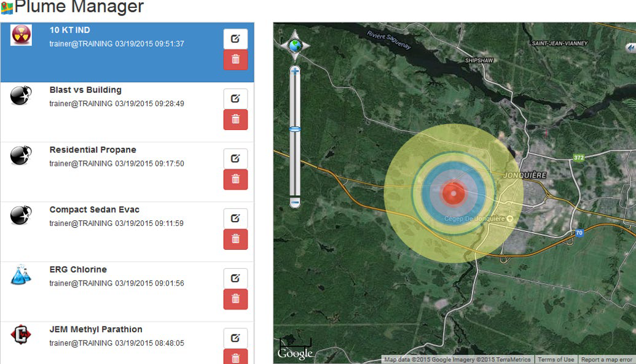This screenshot has height=364, width=636.
Task: Select the Blast vs Building entry title
Action: point(85,90)
